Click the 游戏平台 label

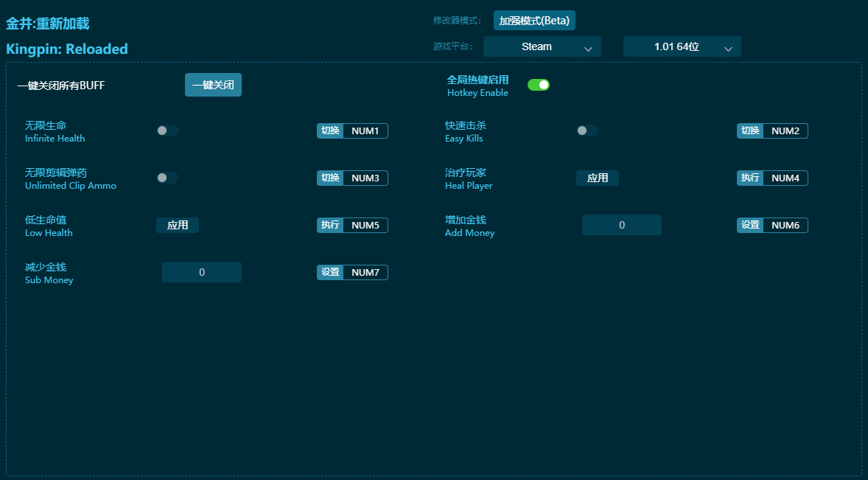click(x=453, y=46)
